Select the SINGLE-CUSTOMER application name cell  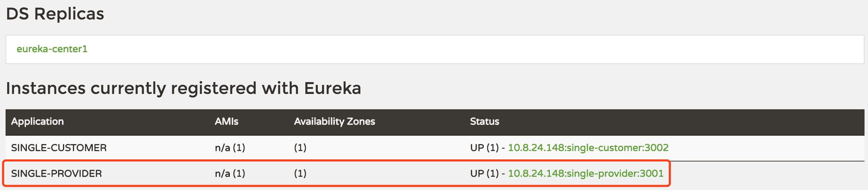[59, 148]
